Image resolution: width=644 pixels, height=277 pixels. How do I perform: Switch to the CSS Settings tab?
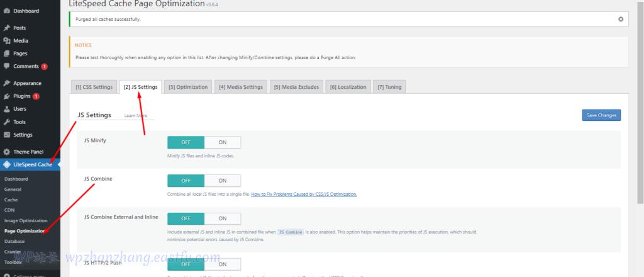click(94, 87)
